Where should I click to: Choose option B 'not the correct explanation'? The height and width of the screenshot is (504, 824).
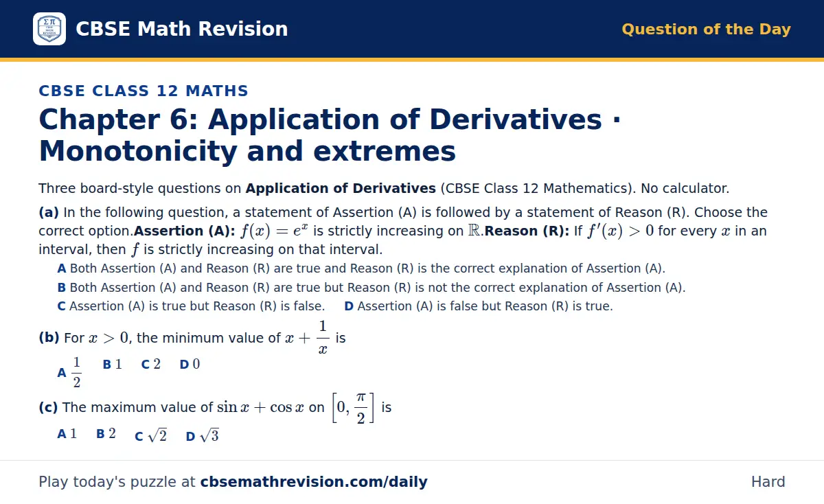[371, 288]
